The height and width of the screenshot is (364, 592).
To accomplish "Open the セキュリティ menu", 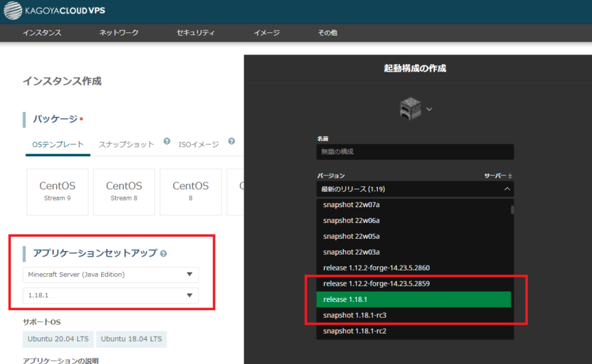I will pyautogui.click(x=195, y=33).
